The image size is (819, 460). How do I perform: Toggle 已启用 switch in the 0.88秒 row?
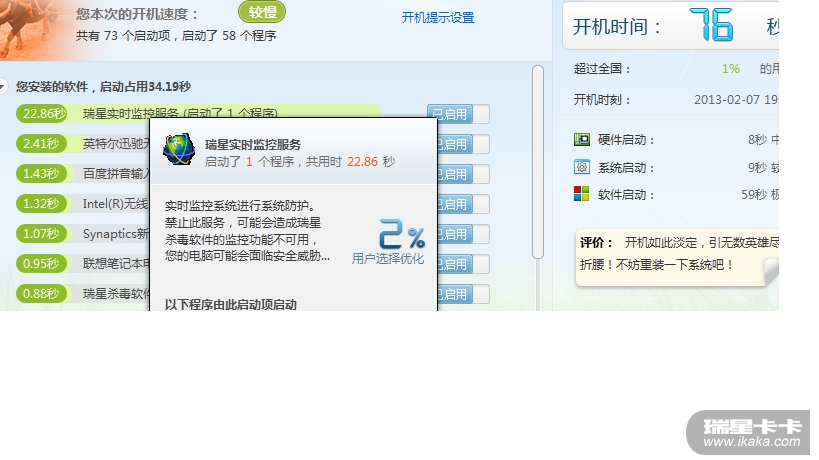tap(463, 293)
